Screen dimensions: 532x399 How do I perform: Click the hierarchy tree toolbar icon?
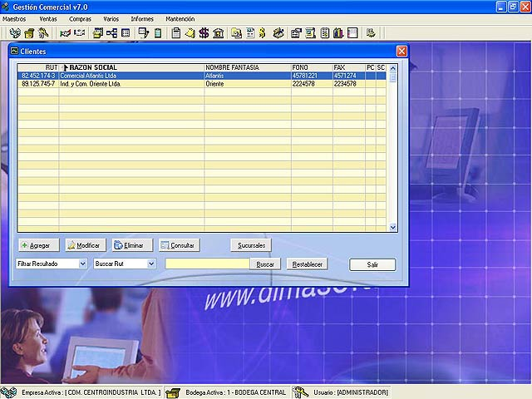[x=111, y=33]
